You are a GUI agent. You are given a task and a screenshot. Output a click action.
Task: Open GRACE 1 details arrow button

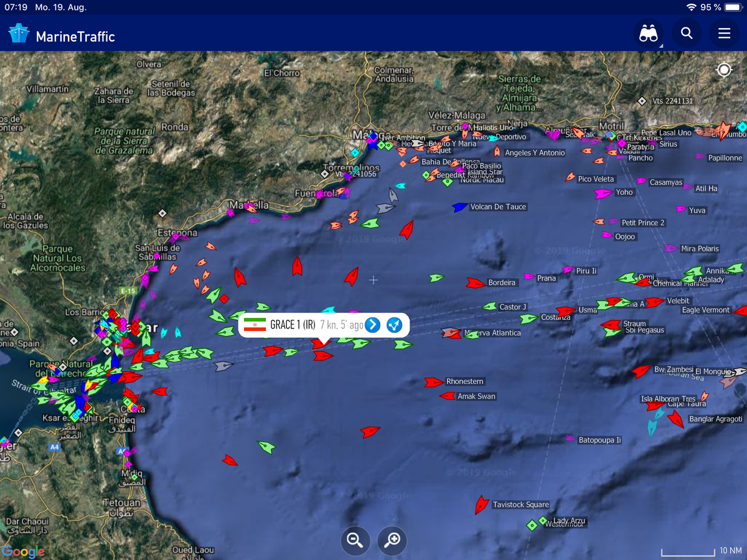(x=372, y=325)
